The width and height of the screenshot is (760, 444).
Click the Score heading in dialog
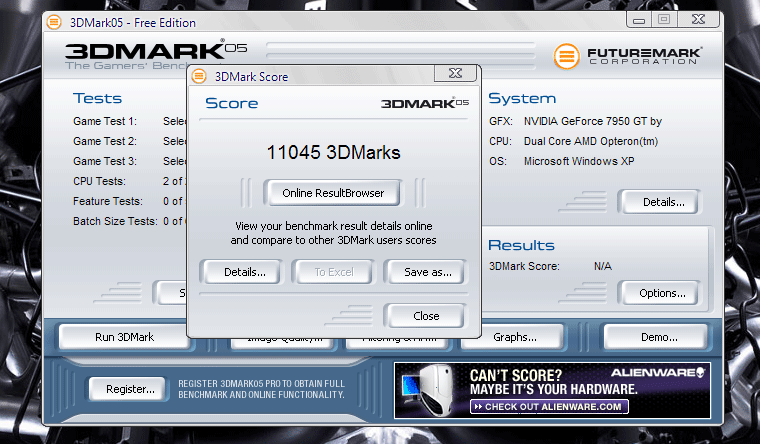(x=232, y=103)
